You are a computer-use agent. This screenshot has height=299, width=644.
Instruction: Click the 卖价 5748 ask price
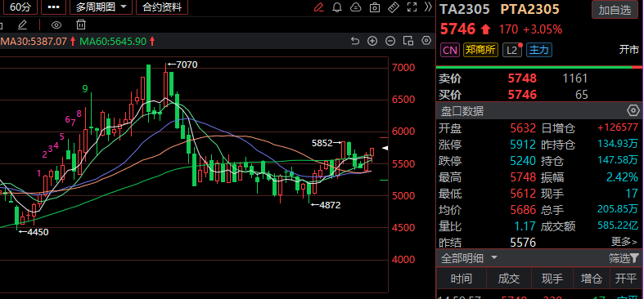tap(522, 78)
